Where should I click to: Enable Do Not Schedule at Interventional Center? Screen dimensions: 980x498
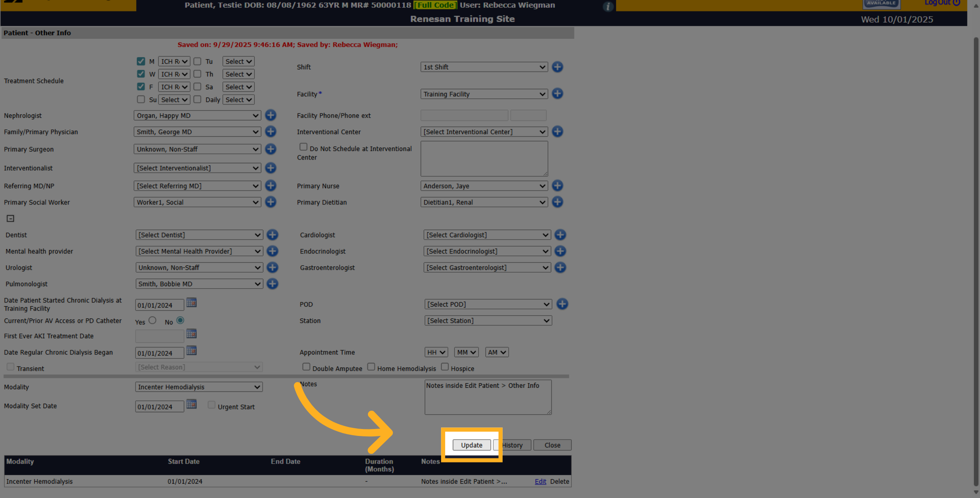pos(303,147)
